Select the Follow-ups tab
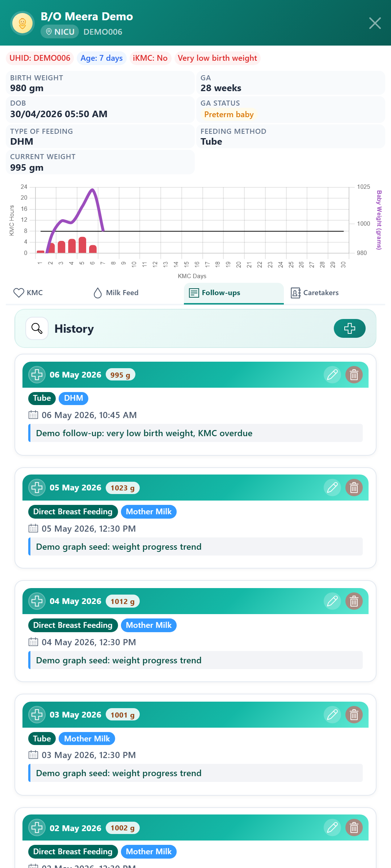 234,293
